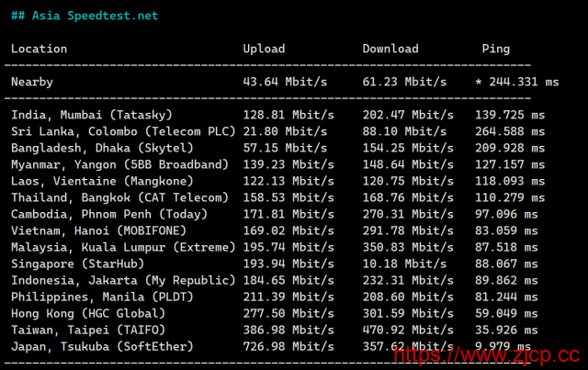Viewport: 588px width, 370px height.
Task: Select Bangladesh ping '209.928 ms'
Action: click(x=510, y=148)
